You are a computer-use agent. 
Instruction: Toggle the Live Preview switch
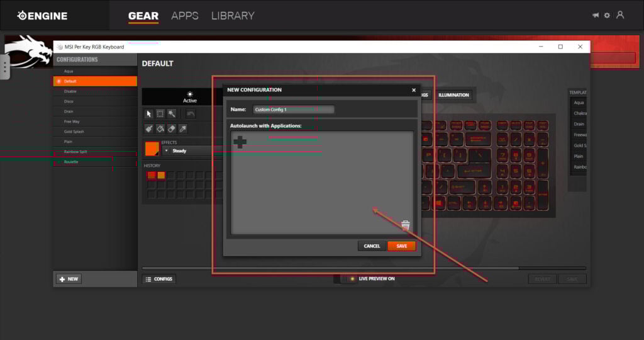pos(343,279)
